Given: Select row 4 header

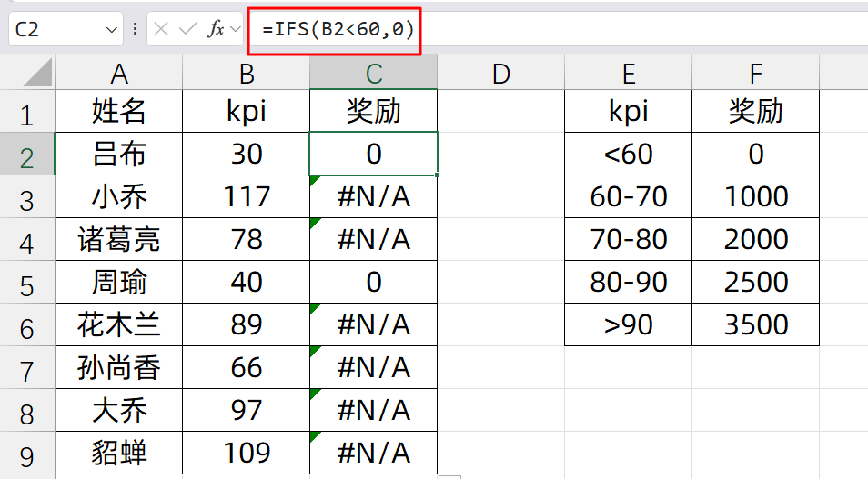Looking at the screenshot, I should click(27, 239).
